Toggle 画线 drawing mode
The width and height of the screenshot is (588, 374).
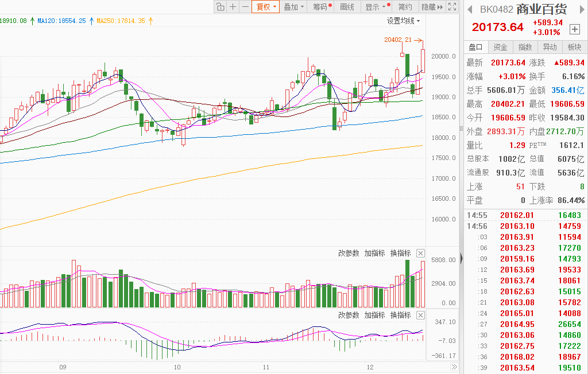(x=347, y=7)
